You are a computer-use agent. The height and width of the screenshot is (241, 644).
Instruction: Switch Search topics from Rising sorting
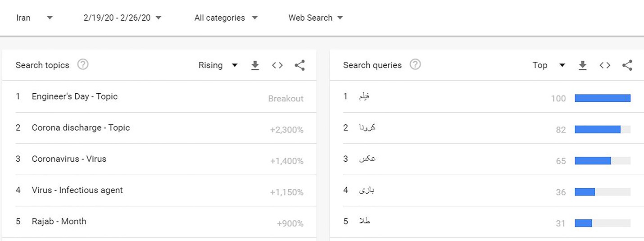[218, 65]
